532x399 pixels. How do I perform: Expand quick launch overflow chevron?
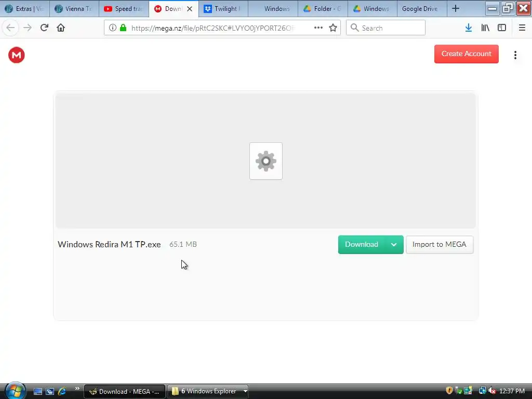pyautogui.click(x=77, y=389)
